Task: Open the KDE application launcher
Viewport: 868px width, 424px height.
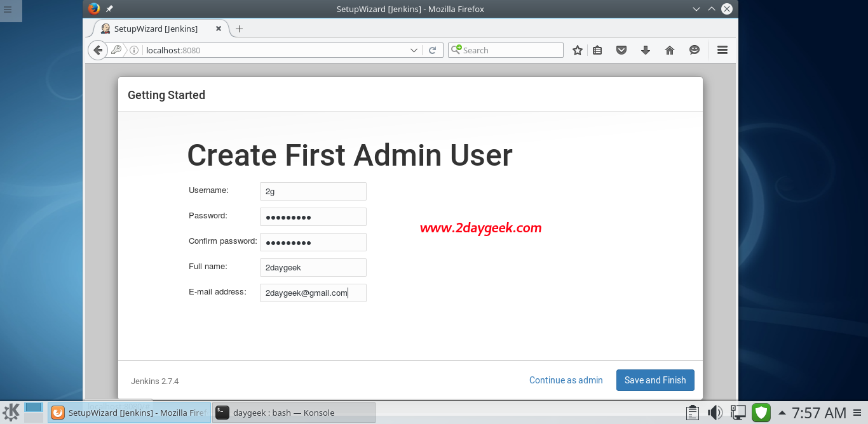Action: point(11,412)
